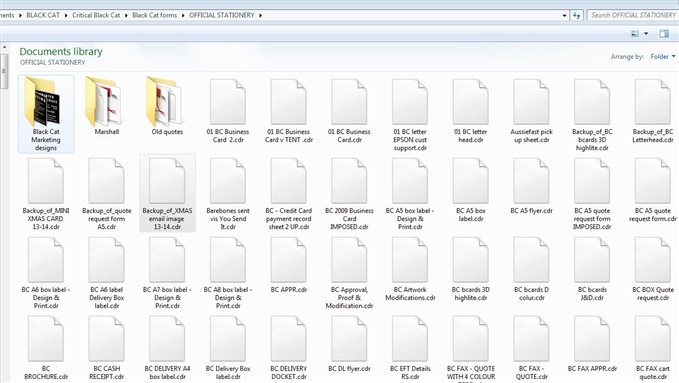This screenshot has width=679, height=383.
Task: Select Aussiefast pick up sheet.cdr file
Action: tap(531, 111)
